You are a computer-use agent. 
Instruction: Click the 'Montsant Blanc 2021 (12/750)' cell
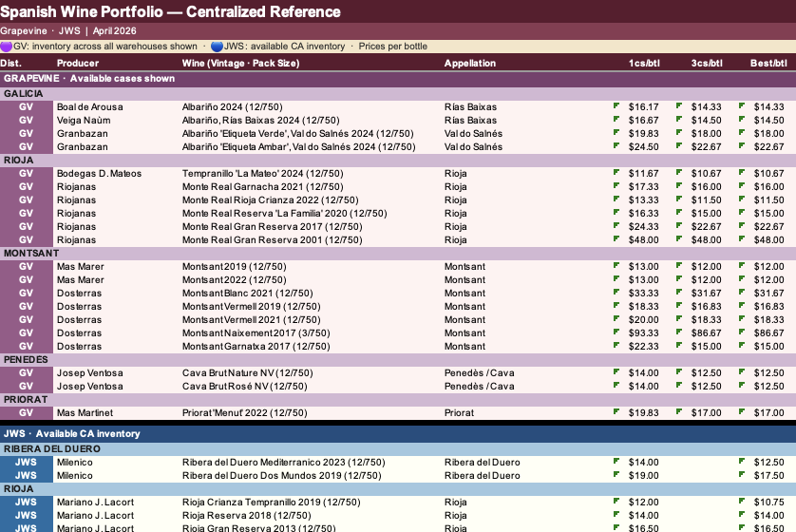(247, 293)
